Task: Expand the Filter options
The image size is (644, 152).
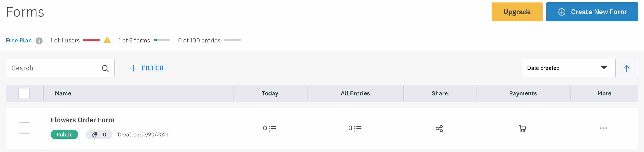Action: 147,68
